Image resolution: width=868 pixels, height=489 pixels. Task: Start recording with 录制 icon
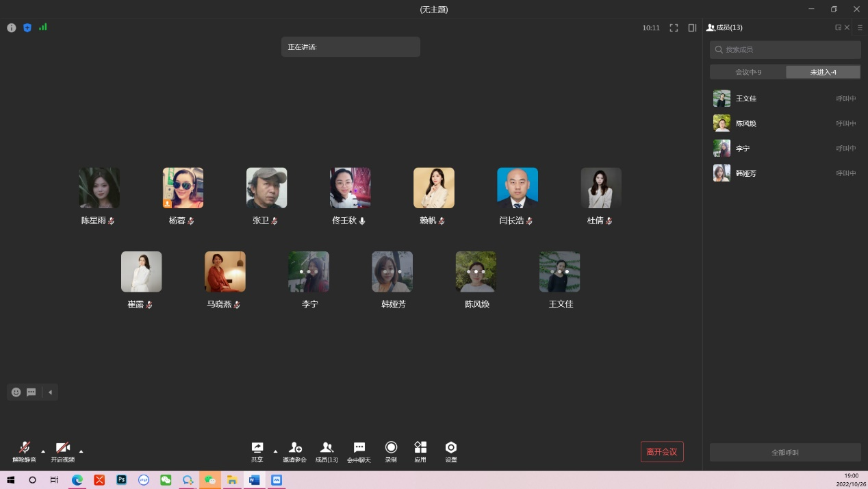391,448
